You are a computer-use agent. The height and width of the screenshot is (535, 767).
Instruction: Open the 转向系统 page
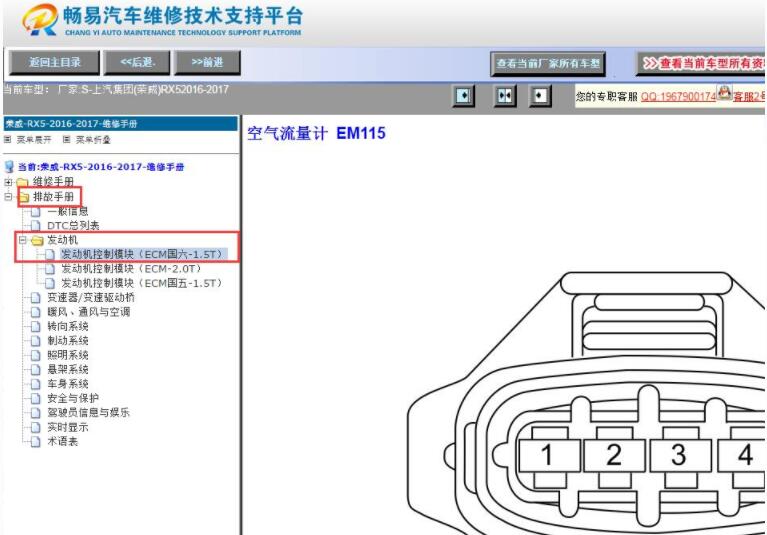click(x=68, y=326)
